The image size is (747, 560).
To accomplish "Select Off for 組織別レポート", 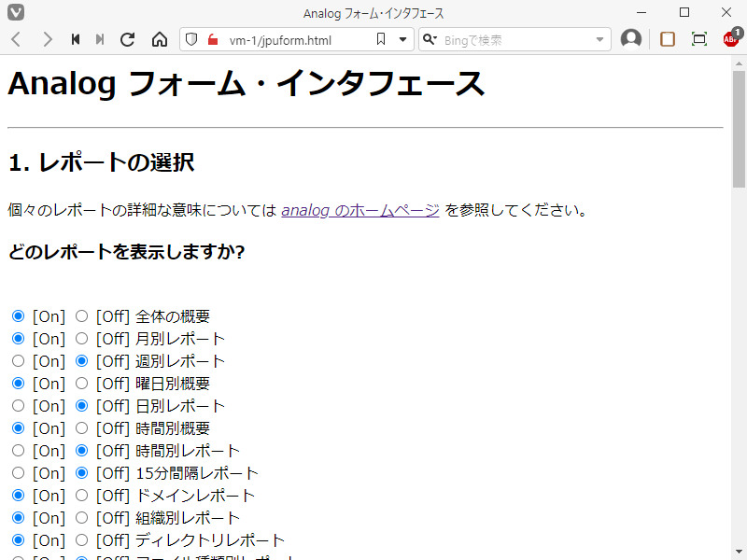I will tap(82, 518).
